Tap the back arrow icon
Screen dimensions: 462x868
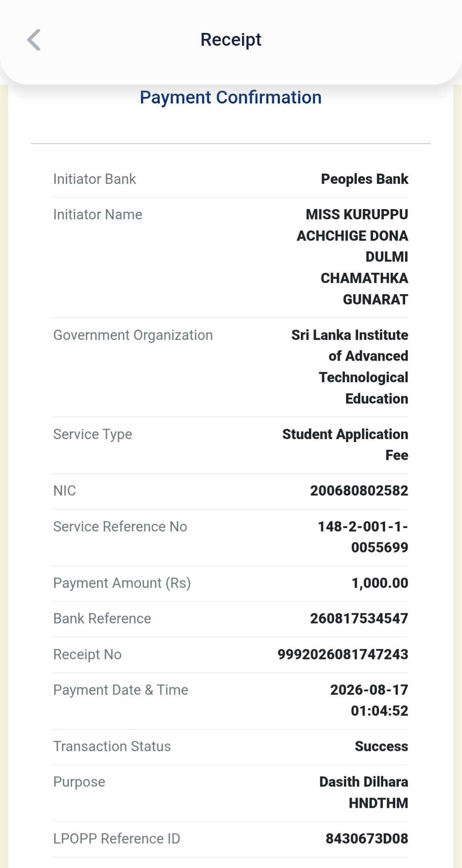[x=34, y=40]
